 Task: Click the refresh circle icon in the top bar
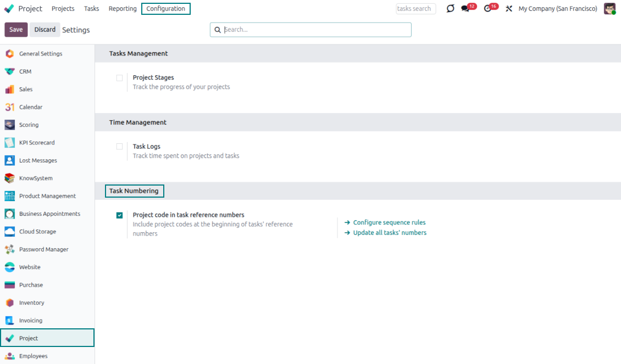pos(450,9)
